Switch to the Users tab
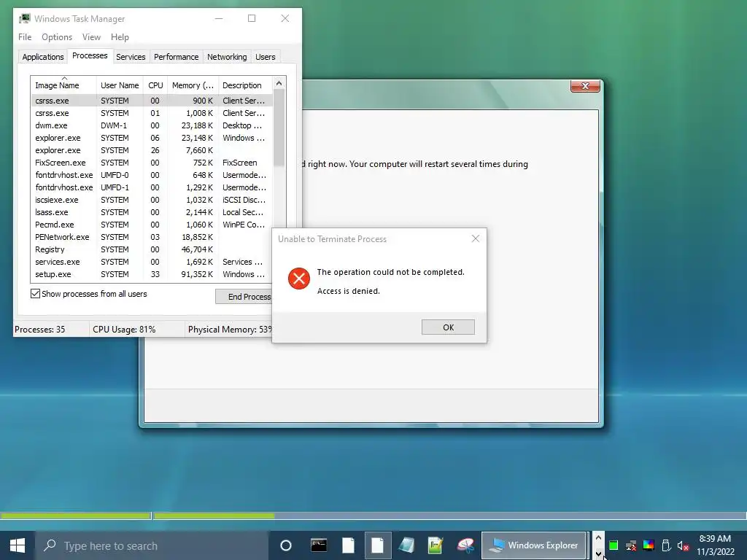The image size is (747, 560). (265, 57)
